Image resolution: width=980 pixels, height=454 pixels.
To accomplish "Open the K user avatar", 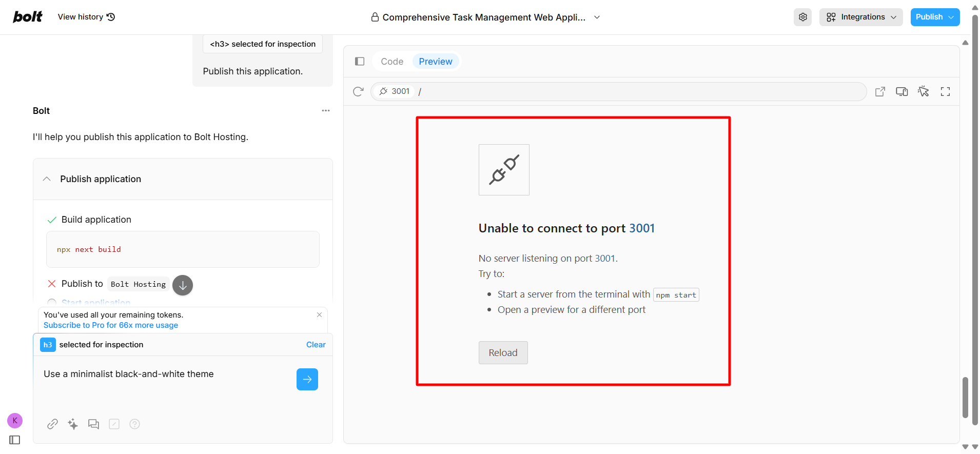I will point(15,421).
